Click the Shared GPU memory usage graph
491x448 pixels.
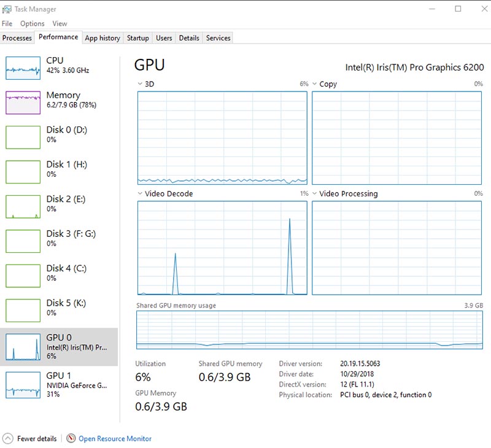click(309, 330)
